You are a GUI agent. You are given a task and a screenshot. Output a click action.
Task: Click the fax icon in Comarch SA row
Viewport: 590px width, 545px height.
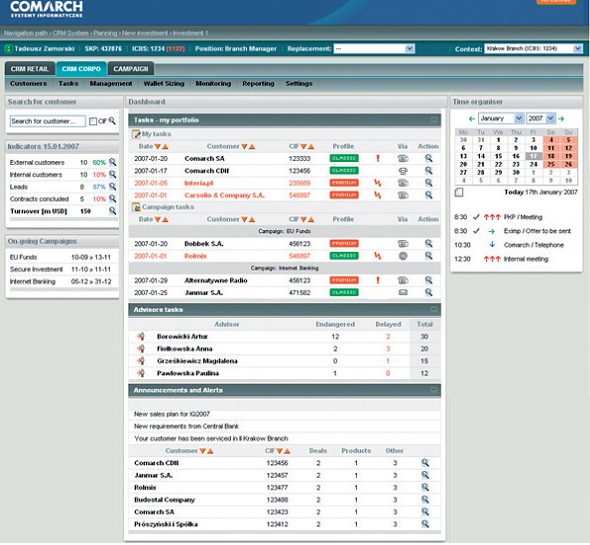click(x=403, y=158)
